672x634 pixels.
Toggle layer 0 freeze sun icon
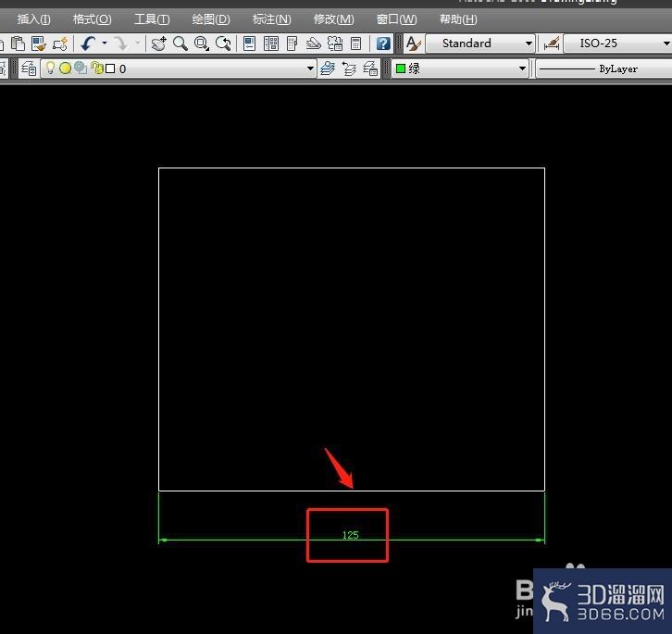click(65, 68)
